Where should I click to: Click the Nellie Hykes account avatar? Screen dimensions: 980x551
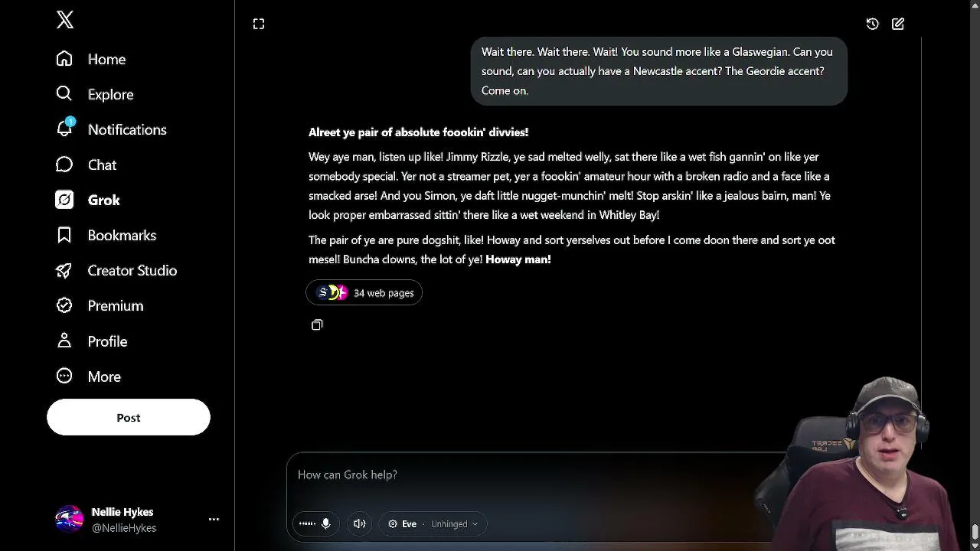(x=69, y=519)
